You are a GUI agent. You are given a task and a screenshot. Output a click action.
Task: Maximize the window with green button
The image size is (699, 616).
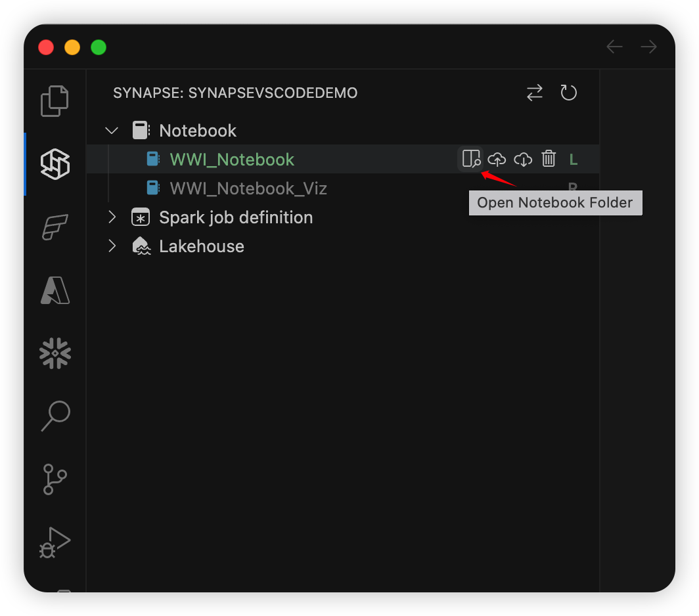coord(99,47)
